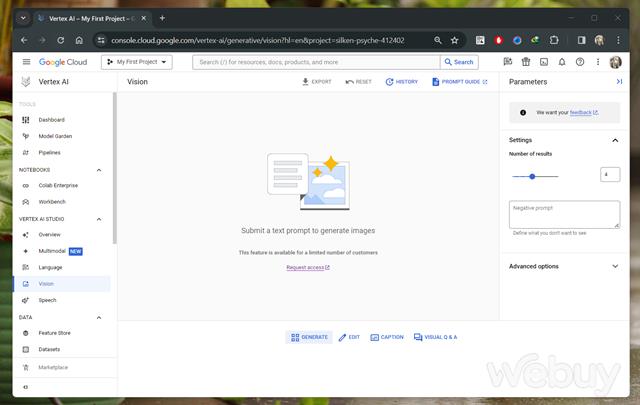Click the Vertex AI sidebar logo
This screenshot has height=405, width=640.
click(26, 82)
